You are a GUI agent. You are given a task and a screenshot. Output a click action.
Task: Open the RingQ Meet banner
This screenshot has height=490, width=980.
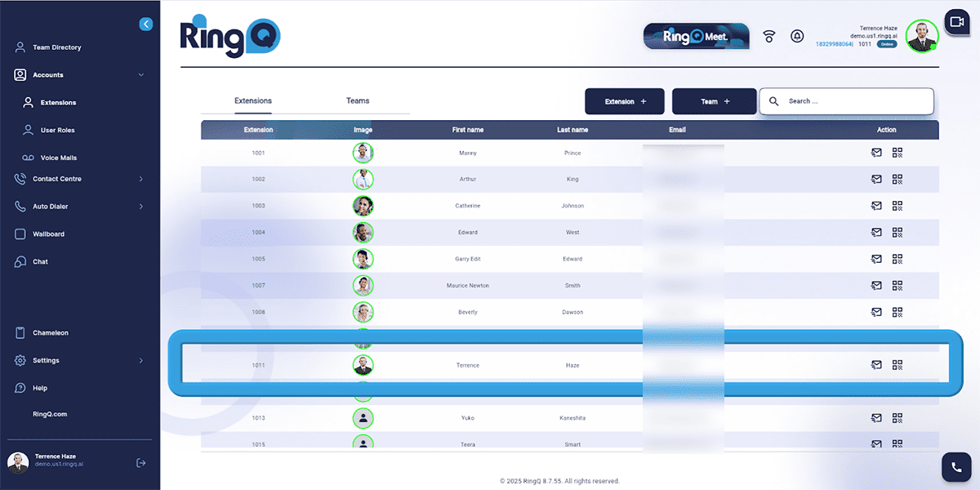pos(696,37)
